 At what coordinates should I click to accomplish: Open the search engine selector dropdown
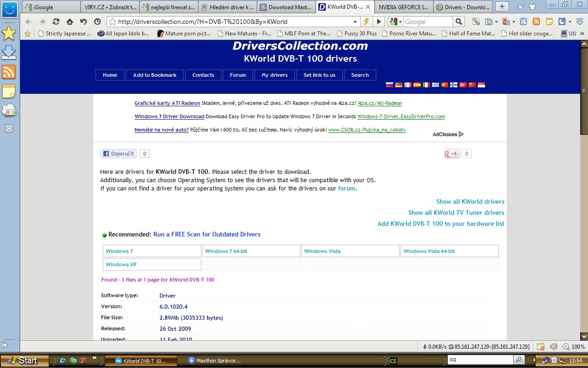[x=400, y=22]
